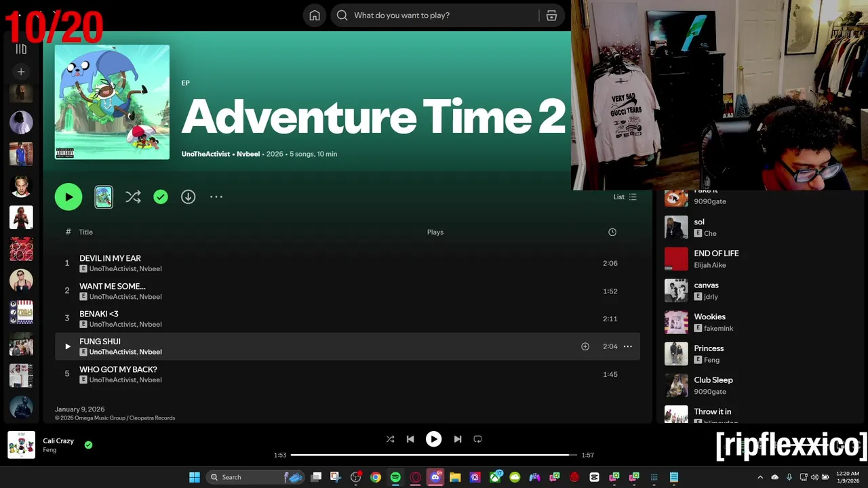Toggle shuffle in the player bar
868x488 pixels.
click(x=390, y=439)
